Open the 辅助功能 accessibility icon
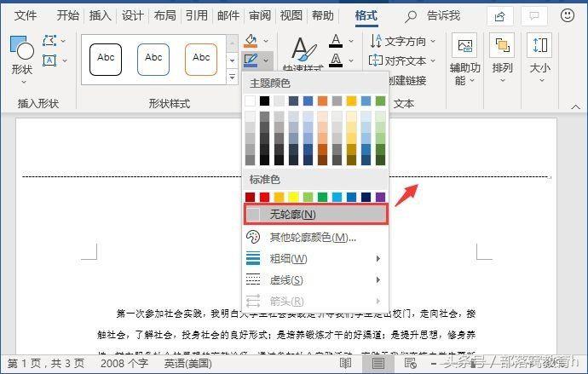Image resolution: width=588 pixels, height=374 pixels. 464,45
